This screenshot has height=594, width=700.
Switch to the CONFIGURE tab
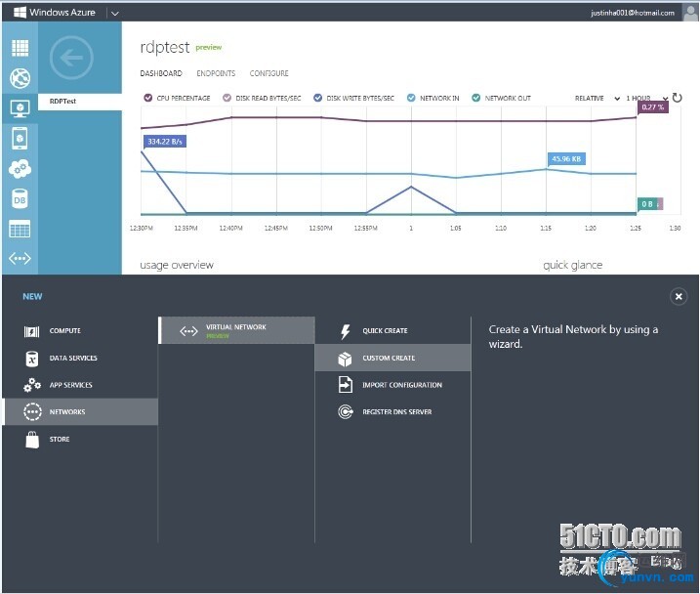(x=268, y=73)
